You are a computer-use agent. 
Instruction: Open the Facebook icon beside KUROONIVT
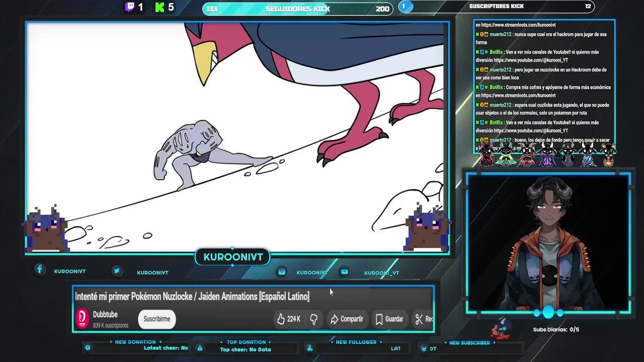point(40,269)
